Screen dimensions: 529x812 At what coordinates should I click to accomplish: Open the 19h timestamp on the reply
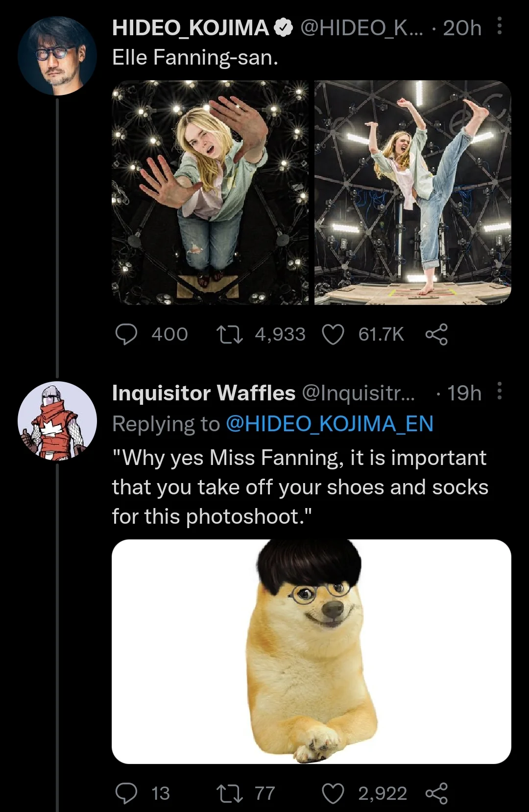click(x=464, y=393)
